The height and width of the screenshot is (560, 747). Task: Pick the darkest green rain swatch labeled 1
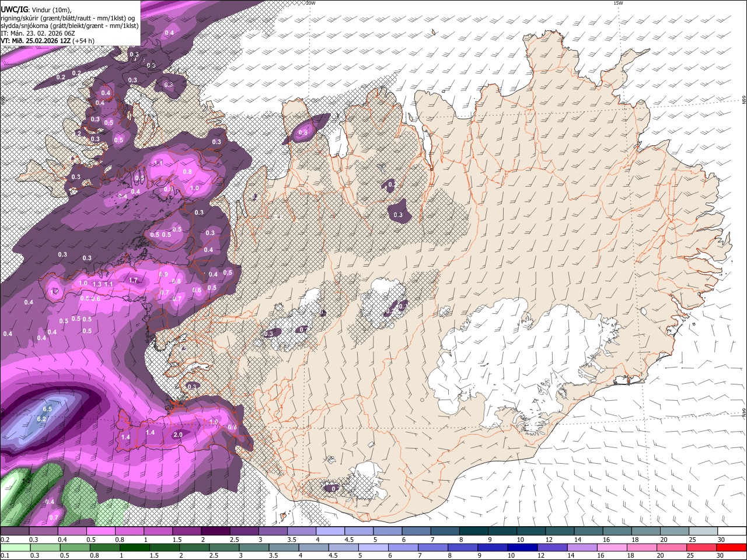135,547
